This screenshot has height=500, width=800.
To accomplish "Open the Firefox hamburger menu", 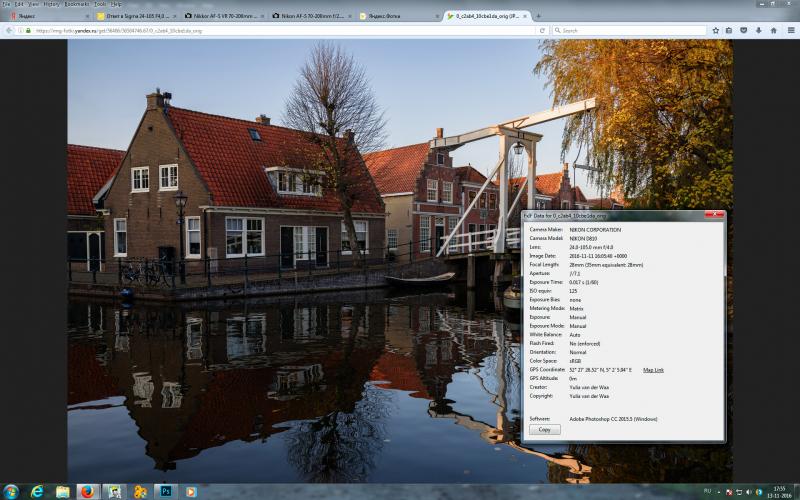I will (791, 31).
